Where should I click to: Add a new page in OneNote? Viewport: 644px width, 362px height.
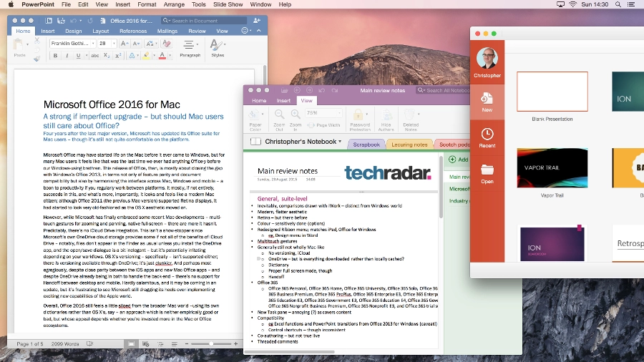(x=459, y=160)
